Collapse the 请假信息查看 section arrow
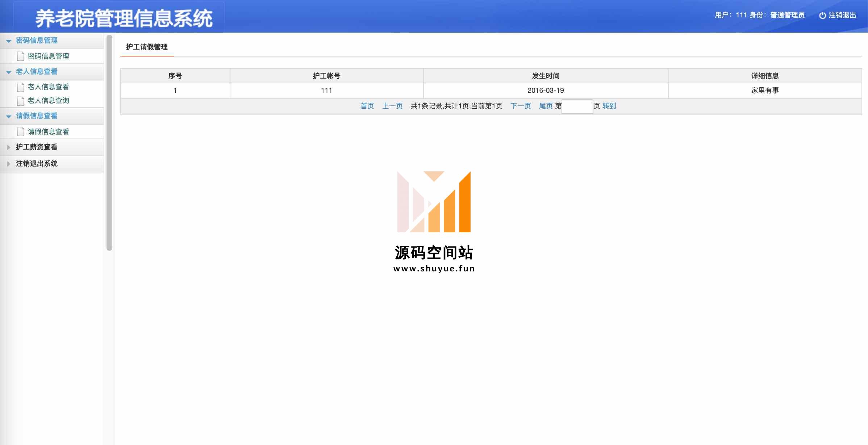 [9, 116]
